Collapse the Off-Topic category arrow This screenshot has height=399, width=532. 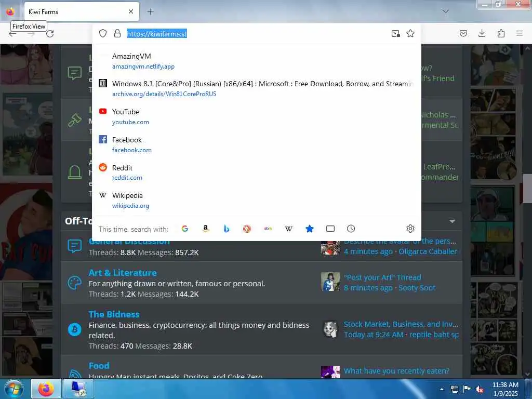point(453,221)
